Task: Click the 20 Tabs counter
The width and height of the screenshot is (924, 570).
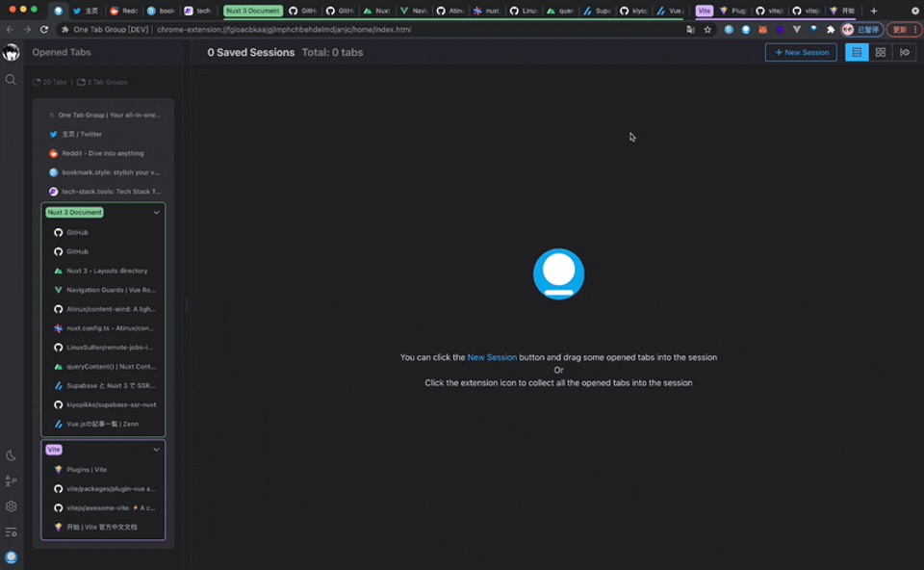Action: point(50,82)
